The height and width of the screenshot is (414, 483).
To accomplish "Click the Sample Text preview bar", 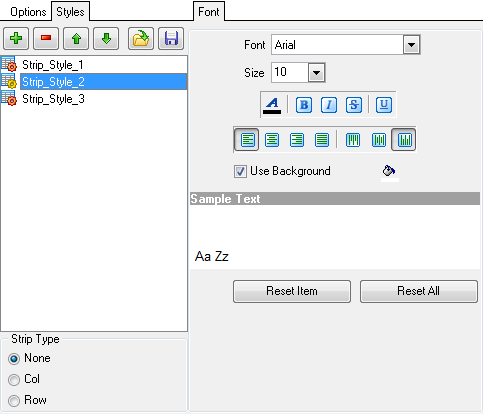I will coord(335,199).
